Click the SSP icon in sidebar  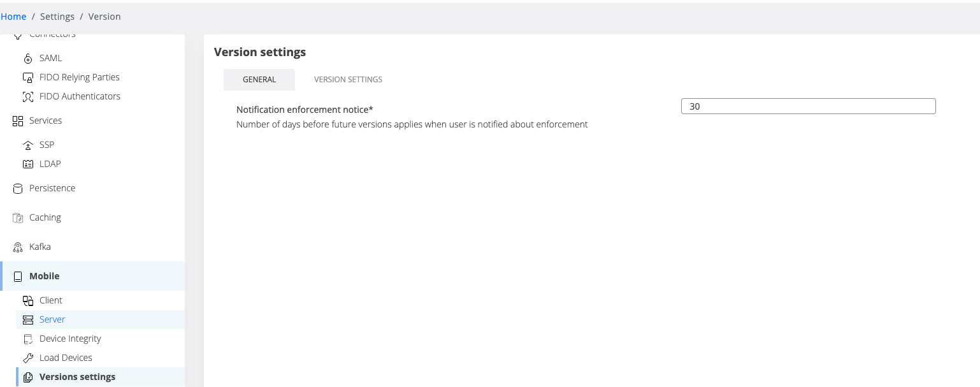point(28,145)
